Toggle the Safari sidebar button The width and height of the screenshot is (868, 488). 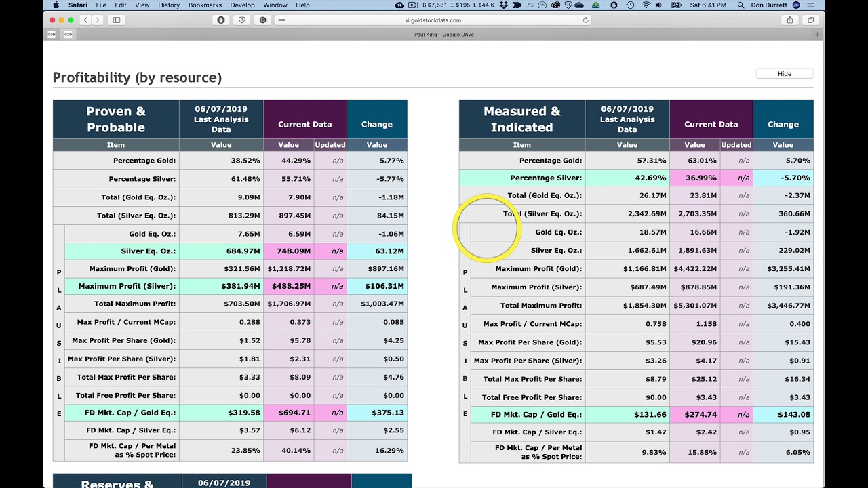(x=117, y=20)
